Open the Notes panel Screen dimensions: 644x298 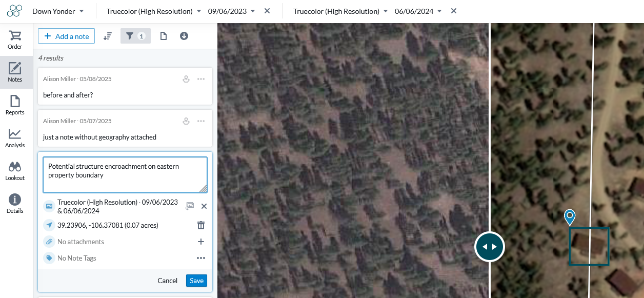tap(15, 72)
